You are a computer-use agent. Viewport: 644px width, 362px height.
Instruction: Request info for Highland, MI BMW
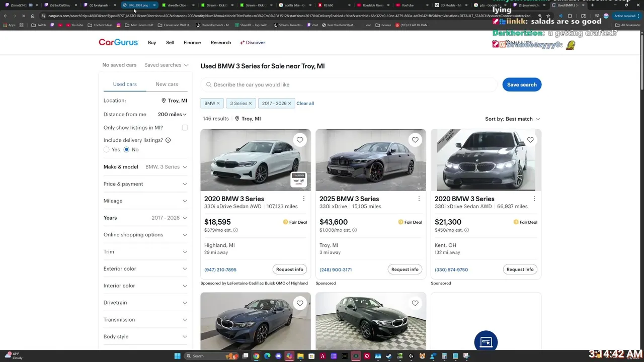(290, 269)
